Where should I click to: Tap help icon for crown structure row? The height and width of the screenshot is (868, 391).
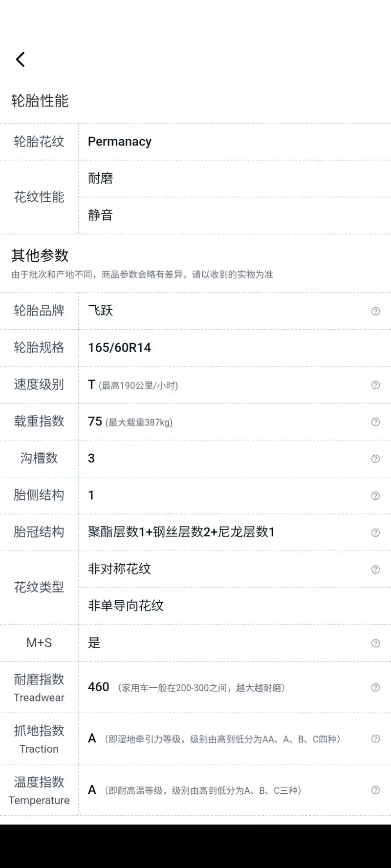[375, 532]
